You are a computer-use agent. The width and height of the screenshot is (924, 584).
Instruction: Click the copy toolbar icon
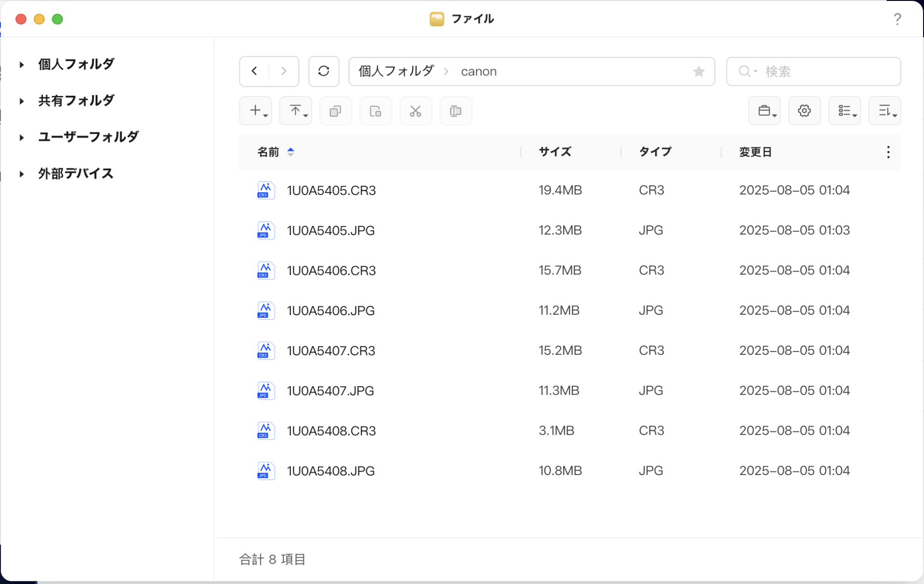coord(335,111)
